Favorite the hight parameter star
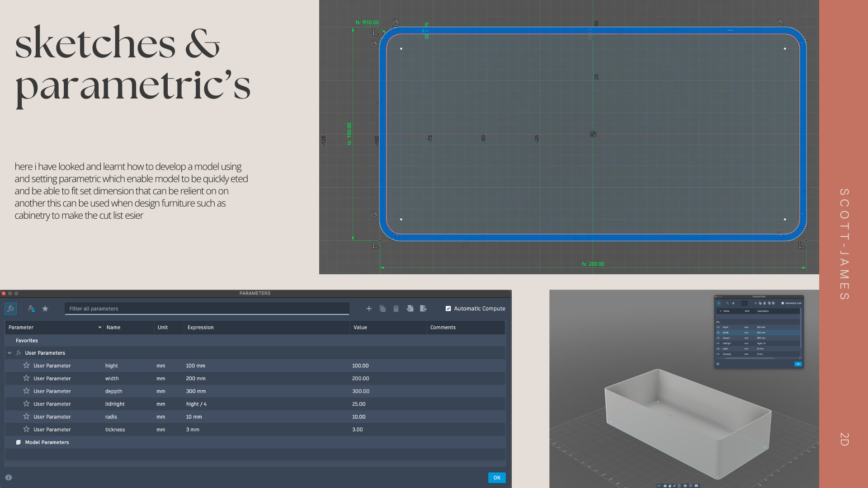Screen dimensions: 868x488 26,366
